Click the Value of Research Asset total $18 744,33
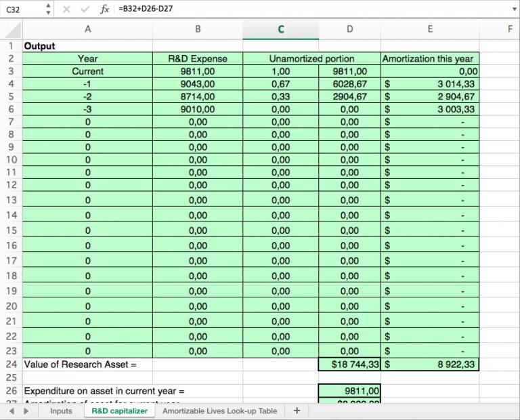 tap(349, 364)
